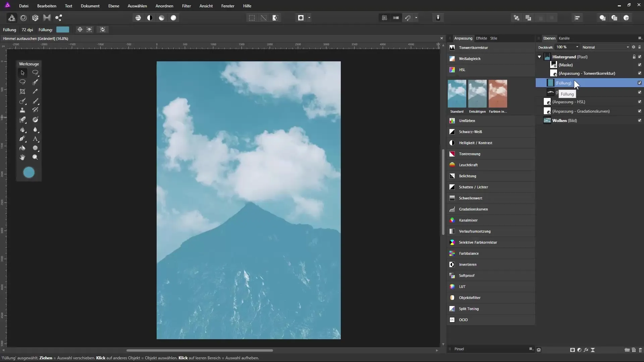
Task: Open the Normal blend mode dropdown
Action: (605, 47)
